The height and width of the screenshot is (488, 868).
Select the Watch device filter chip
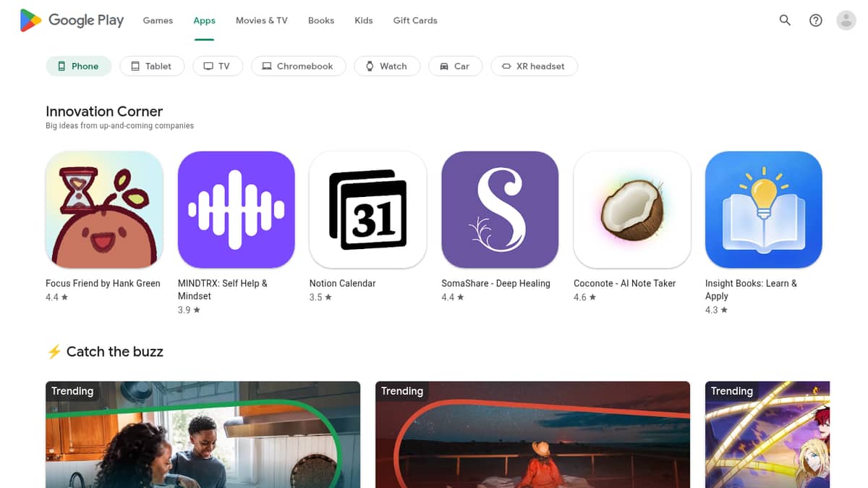click(386, 66)
